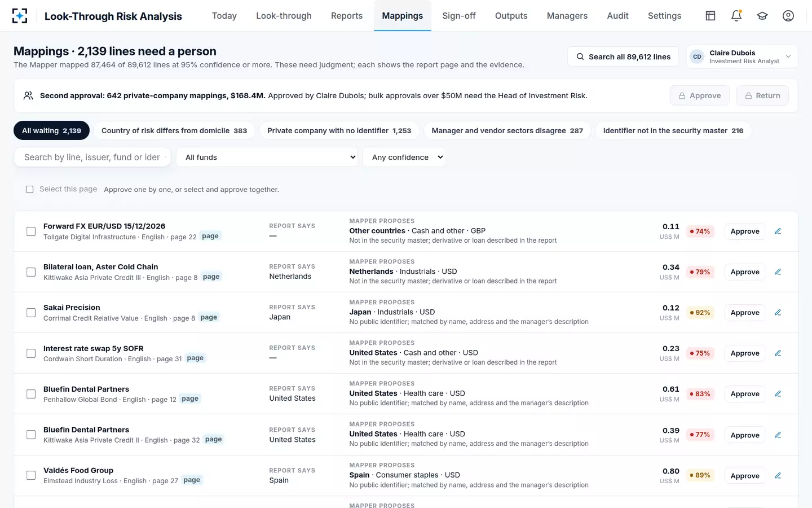This screenshot has width=812, height=508.
Task: Click the magnifier icon in Search all lines
Action: click(x=580, y=56)
